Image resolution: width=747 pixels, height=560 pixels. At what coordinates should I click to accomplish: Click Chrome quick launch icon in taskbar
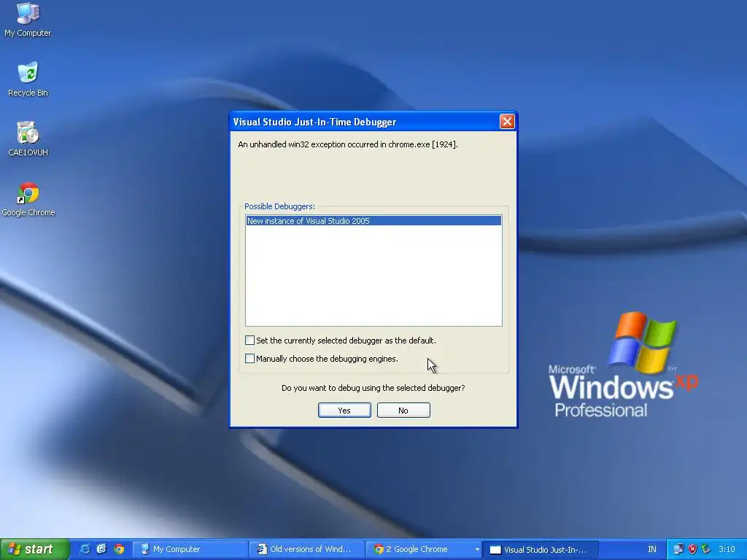click(119, 549)
